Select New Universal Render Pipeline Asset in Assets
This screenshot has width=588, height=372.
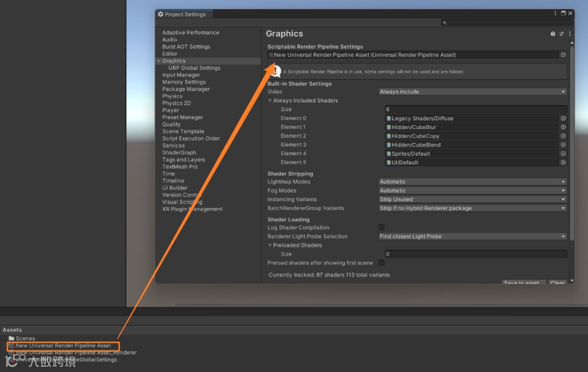point(63,345)
